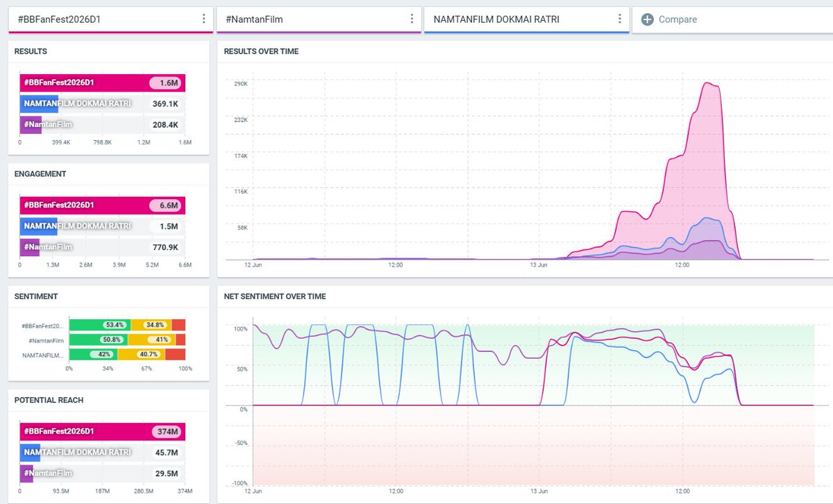Image resolution: width=833 pixels, height=504 pixels.
Task: Click the plus icon beside Compare
Action: click(x=647, y=19)
